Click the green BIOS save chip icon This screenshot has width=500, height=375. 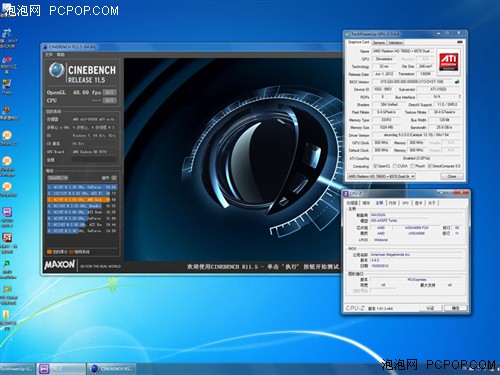pos(457,81)
